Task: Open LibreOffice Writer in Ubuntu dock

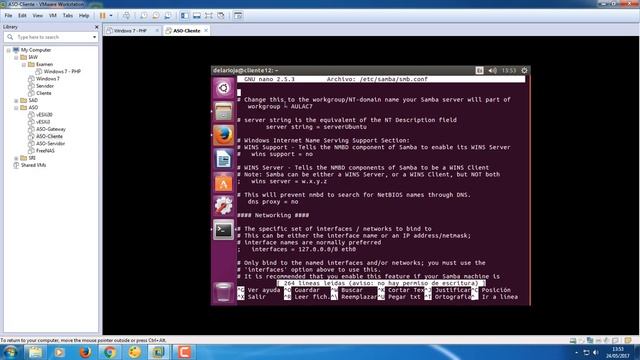Action: 223,159
